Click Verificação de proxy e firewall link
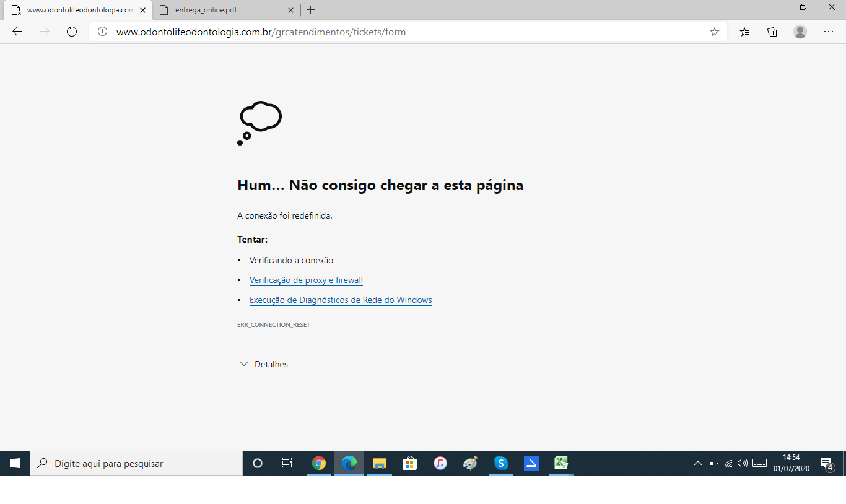This screenshot has width=846, height=504. click(306, 280)
